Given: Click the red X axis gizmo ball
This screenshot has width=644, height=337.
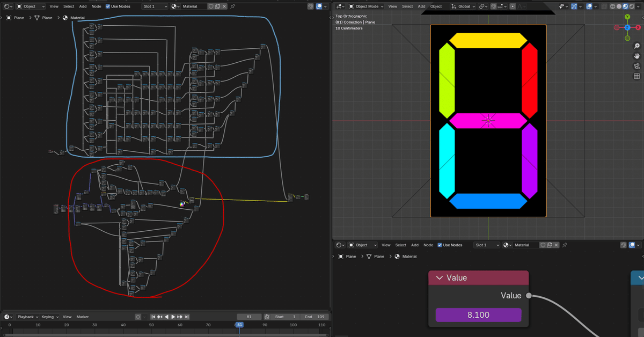Looking at the screenshot, I should (x=638, y=27).
